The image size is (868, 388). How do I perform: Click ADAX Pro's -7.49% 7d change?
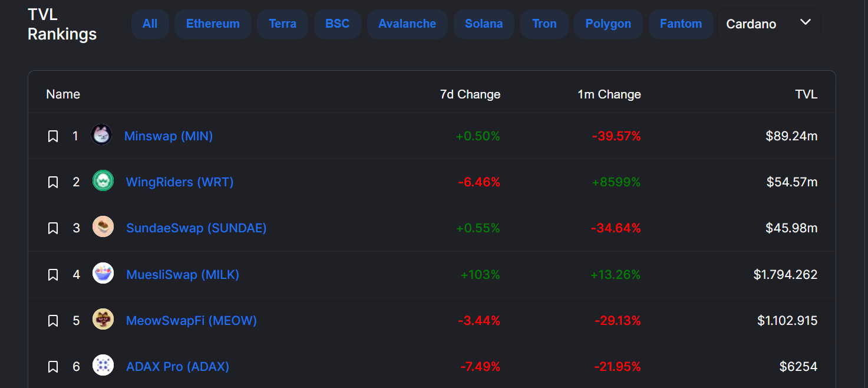coord(480,367)
